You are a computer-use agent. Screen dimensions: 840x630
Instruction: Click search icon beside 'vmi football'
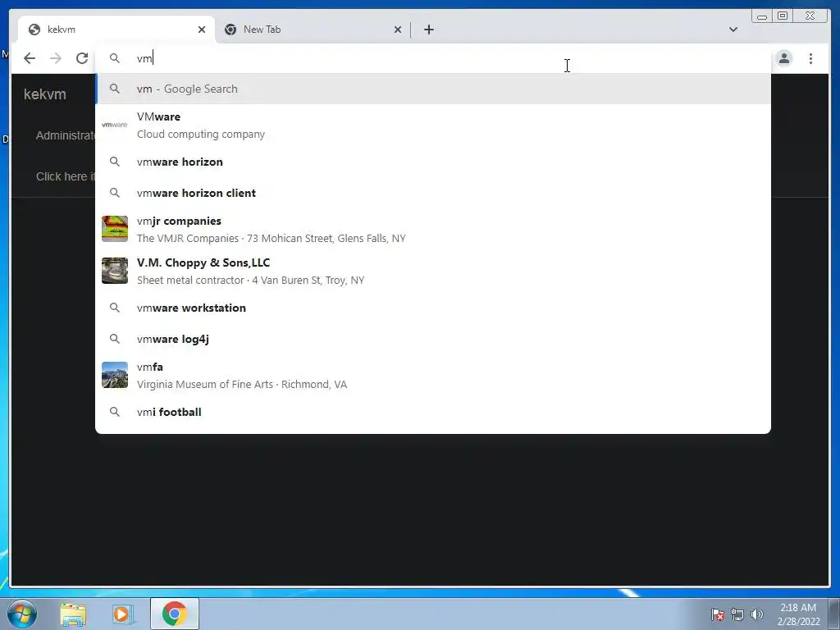115,412
